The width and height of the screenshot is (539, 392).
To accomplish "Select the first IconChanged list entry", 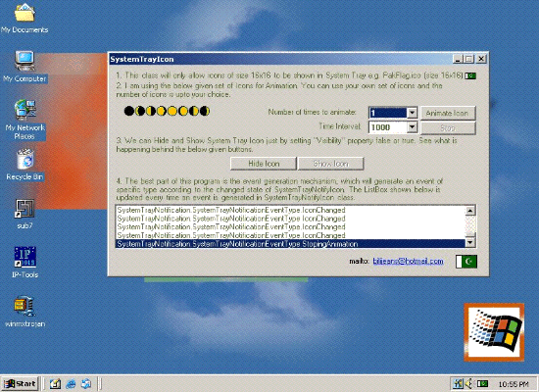I will tap(290, 210).
